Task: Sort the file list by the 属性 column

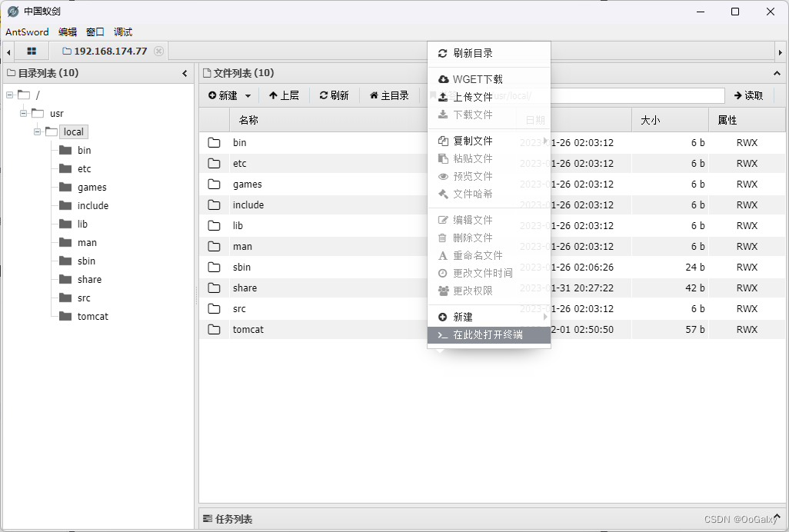Action: point(727,120)
